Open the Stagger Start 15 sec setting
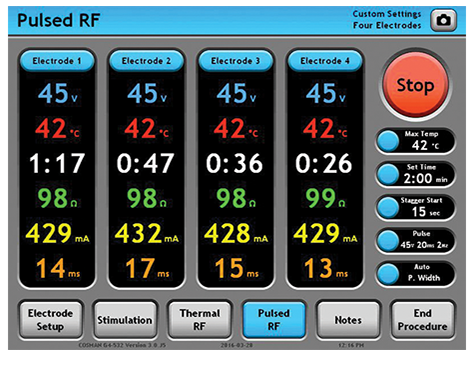Screen dimensions: 475x371 coord(416,208)
